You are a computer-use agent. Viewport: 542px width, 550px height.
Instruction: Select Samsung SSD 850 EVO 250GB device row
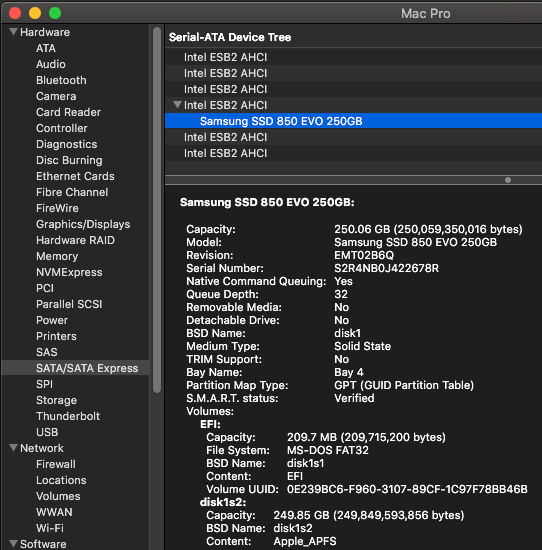coord(353,121)
